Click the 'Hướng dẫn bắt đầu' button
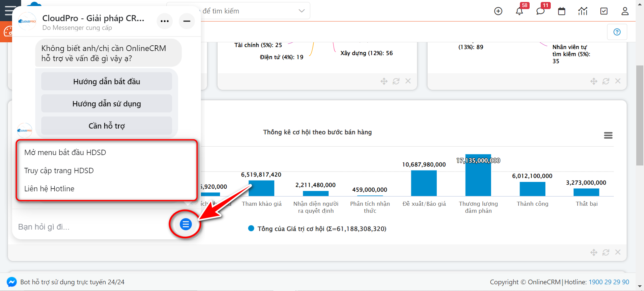Screen dimensions: 644x291 tap(107, 82)
